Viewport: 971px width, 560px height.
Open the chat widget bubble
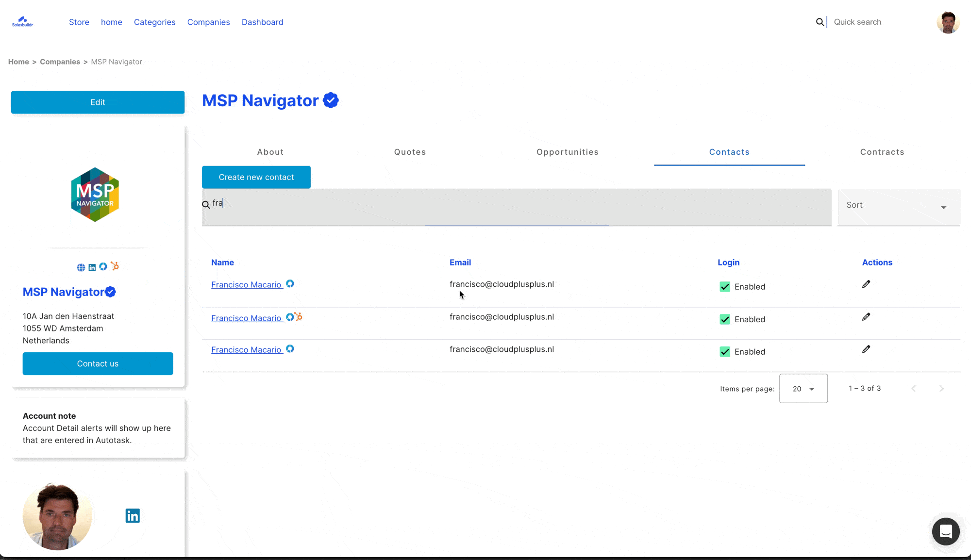(x=946, y=531)
